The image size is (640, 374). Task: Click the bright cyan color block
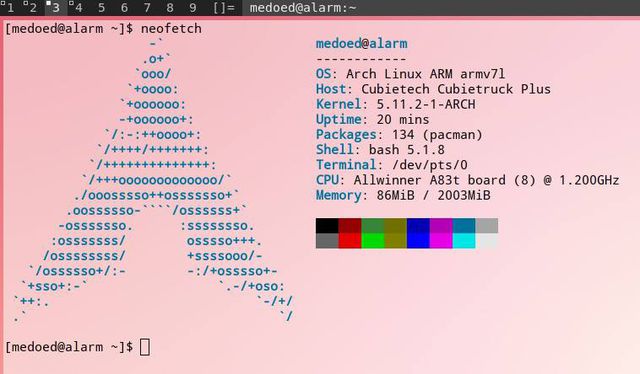point(464,240)
